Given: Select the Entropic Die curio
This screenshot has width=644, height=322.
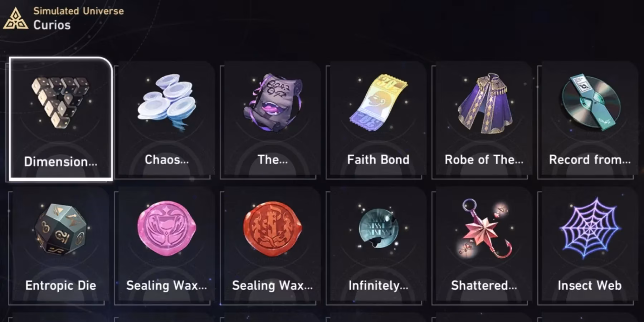Looking at the screenshot, I should pos(61,246).
